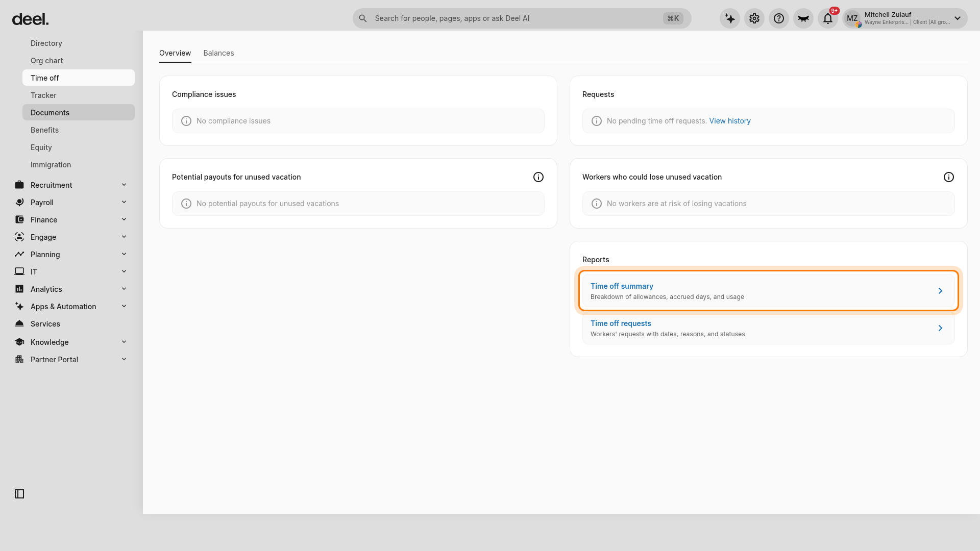Click the info icon beside No workers at risk
Screen dimensions: 980x551
pyautogui.click(x=597, y=204)
